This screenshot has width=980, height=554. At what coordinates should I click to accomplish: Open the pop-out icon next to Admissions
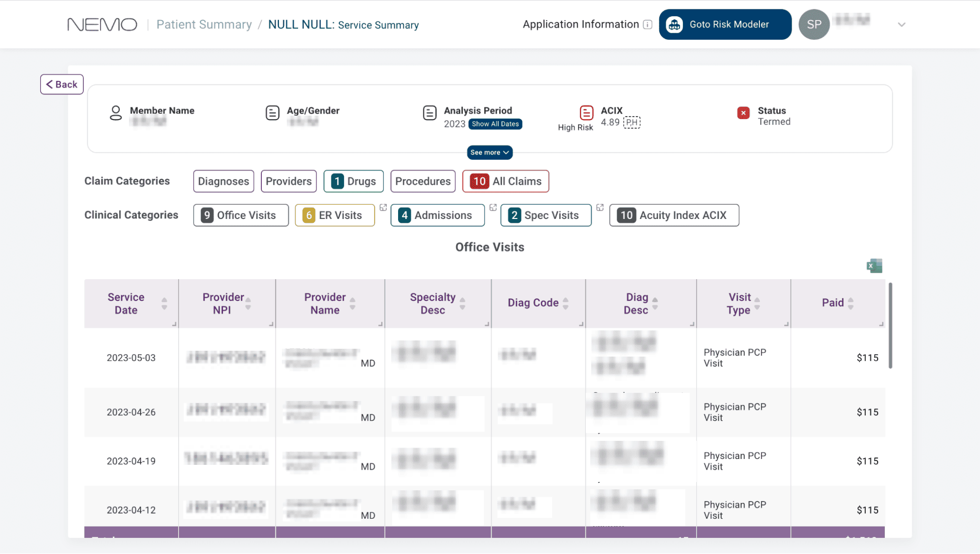493,208
